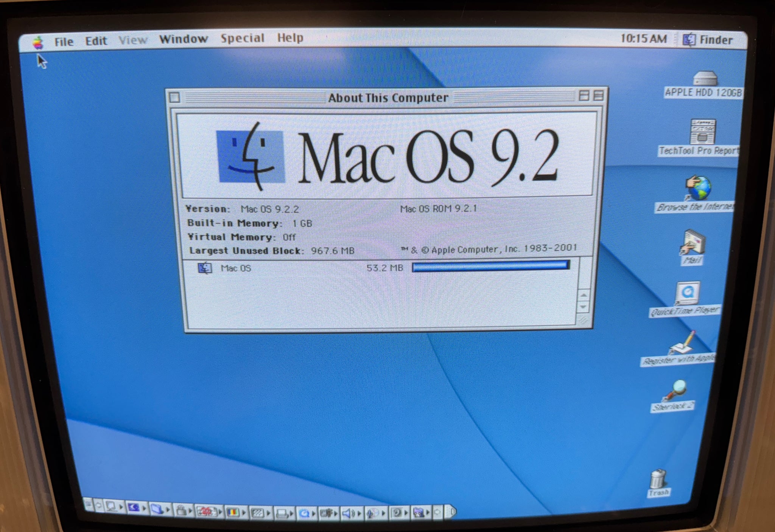Click the Mac OS icon in memory list
Image resolution: width=775 pixels, height=532 pixels.
coord(205,268)
